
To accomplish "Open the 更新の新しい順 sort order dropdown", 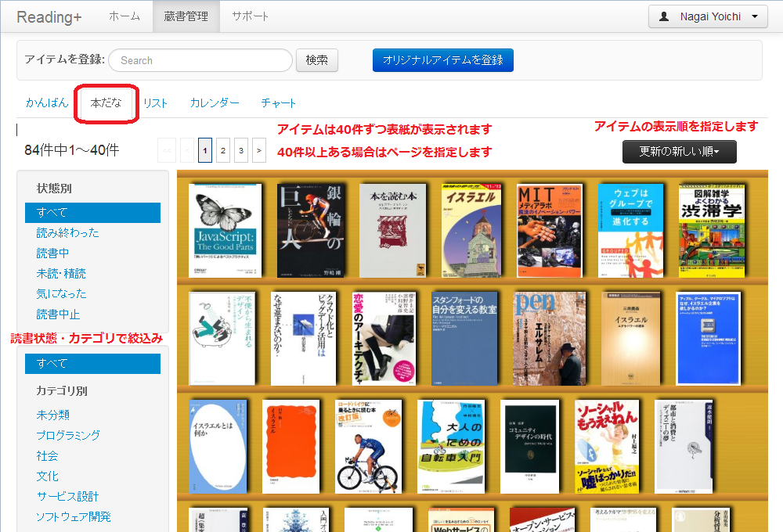I will coord(679,151).
